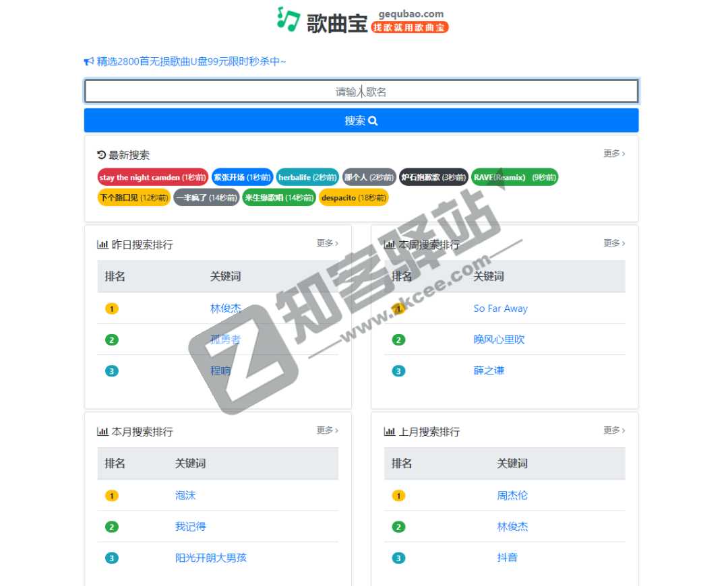Show 更多 for 本月搜索排行
Screen dimensions: 728x586
point(327,430)
